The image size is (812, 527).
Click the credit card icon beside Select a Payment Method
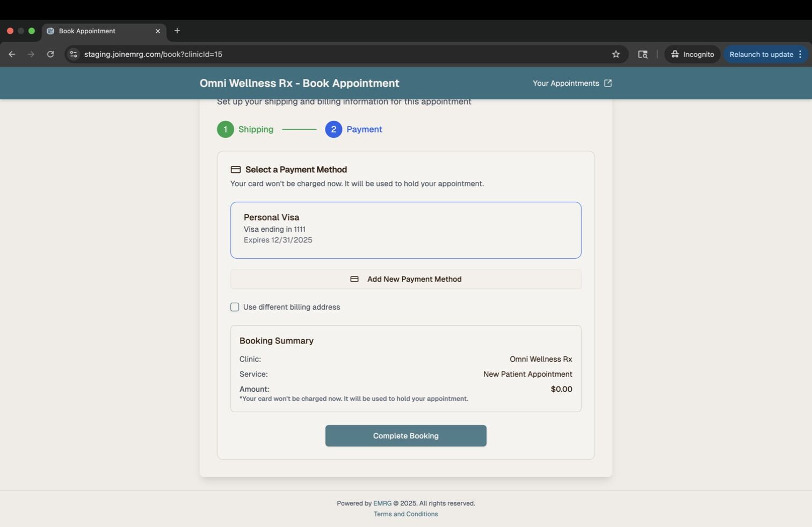click(235, 170)
